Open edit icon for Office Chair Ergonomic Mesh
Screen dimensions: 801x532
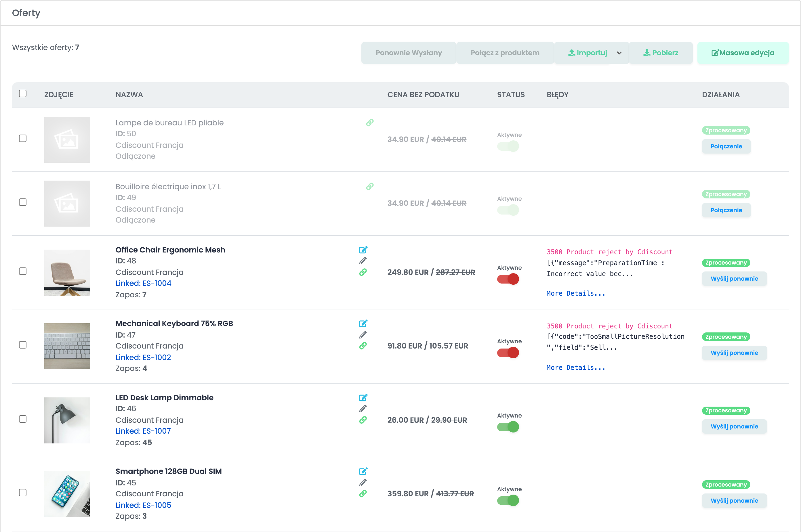click(x=363, y=250)
